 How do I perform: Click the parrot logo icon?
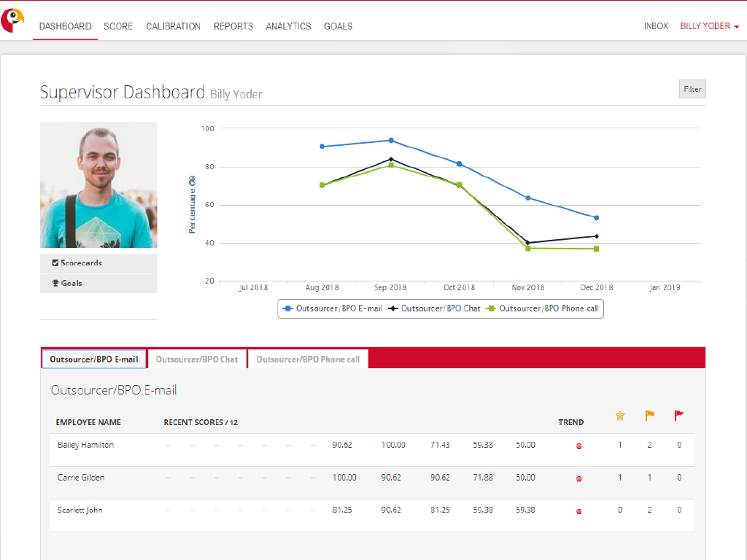pyautogui.click(x=12, y=20)
